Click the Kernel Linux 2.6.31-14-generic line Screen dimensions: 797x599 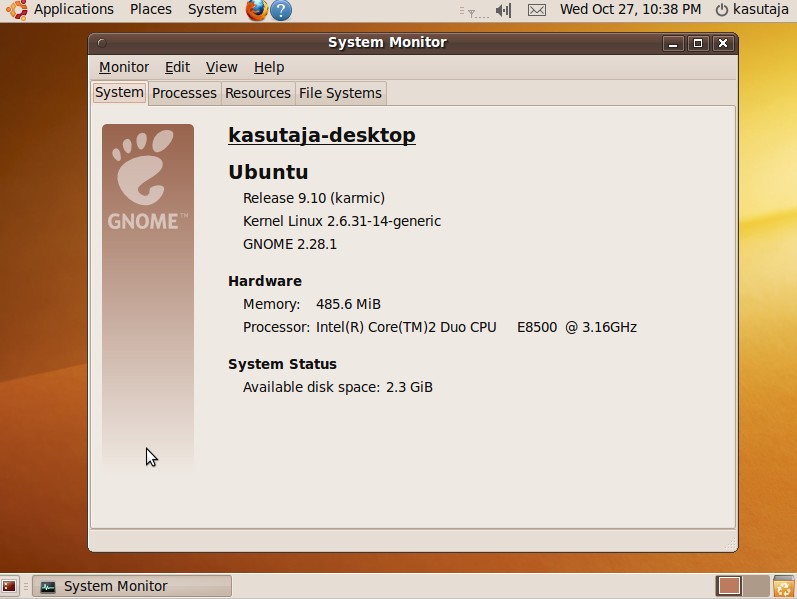(342, 221)
